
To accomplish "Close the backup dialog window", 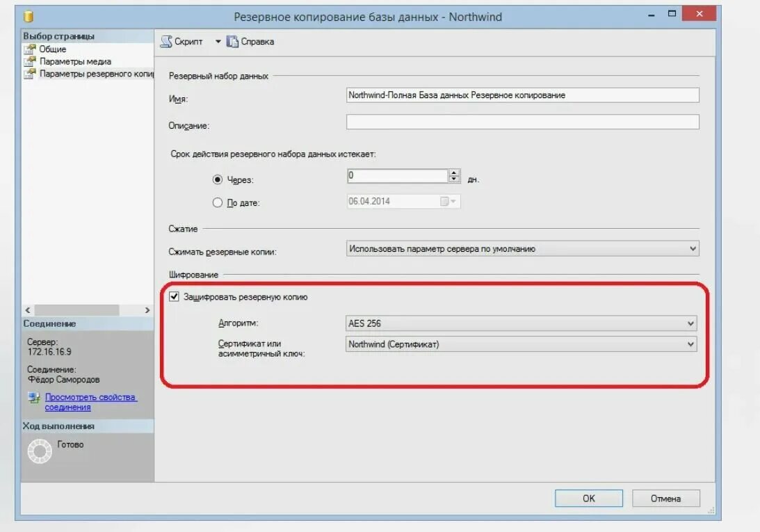I will (699, 14).
